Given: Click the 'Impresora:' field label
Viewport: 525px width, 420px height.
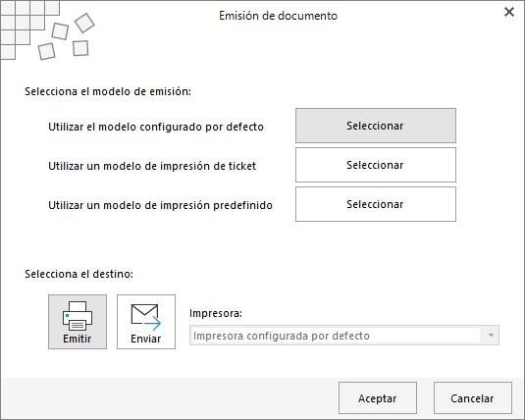Looking at the screenshot, I should click(216, 313).
